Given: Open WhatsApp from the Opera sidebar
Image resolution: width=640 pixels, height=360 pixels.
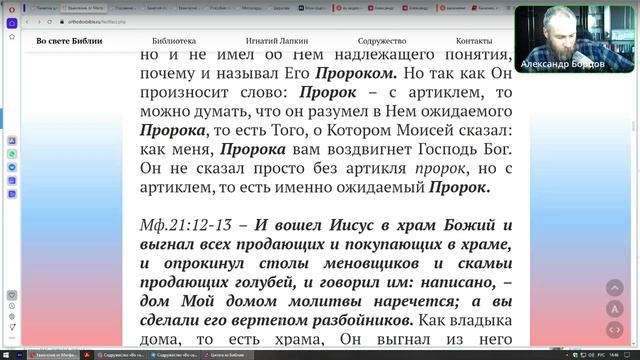Looking at the screenshot, I should pos(12,154).
